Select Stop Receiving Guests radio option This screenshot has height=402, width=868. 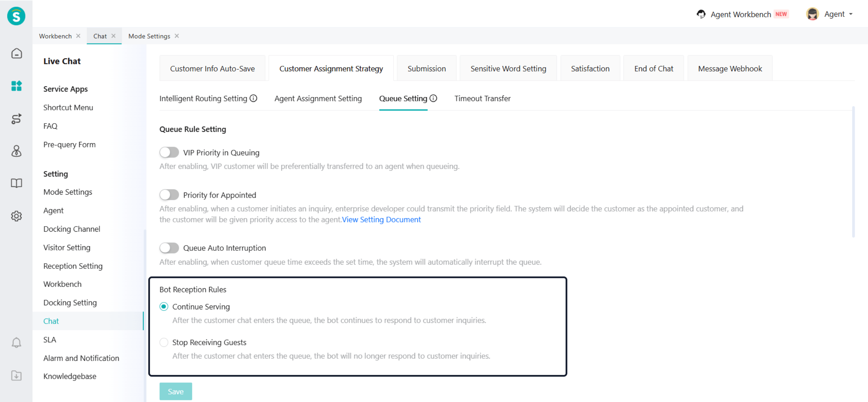(164, 342)
